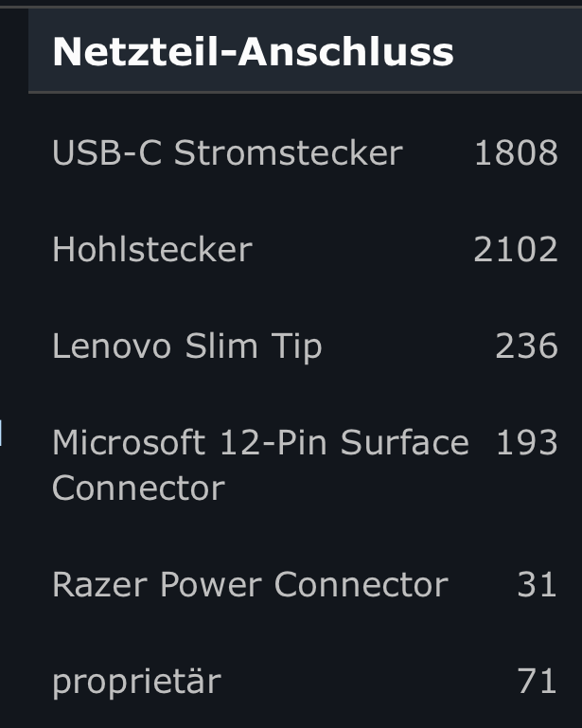582x728 pixels.
Task: Click the 193 count for Microsoft Surface Connector
Action: pos(527,442)
